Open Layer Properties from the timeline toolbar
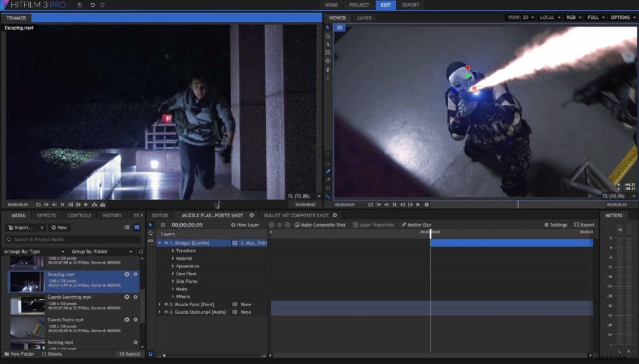The width and height of the screenshot is (639, 364). pyautogui.click(x=374, y=225)
